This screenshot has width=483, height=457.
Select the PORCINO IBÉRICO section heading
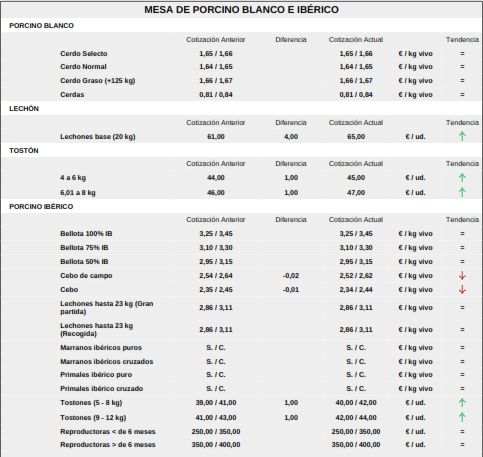(41, 206)
